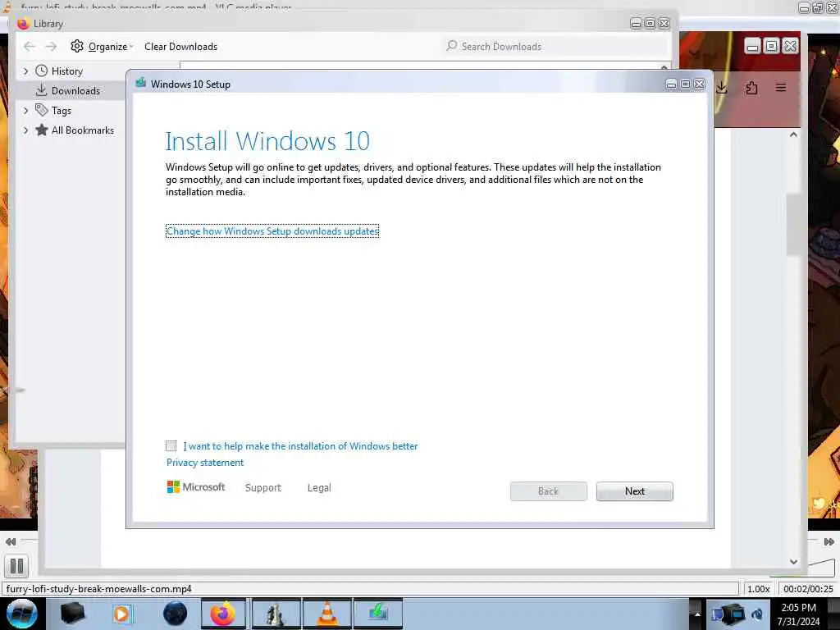Click Next in Windows 10 Setup

[634, 491]
